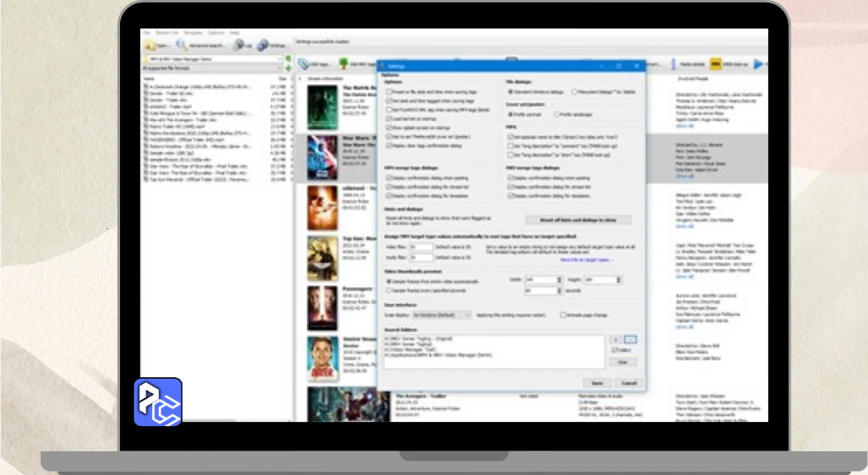Click the Clear button beside search folders

coord(623,362)
